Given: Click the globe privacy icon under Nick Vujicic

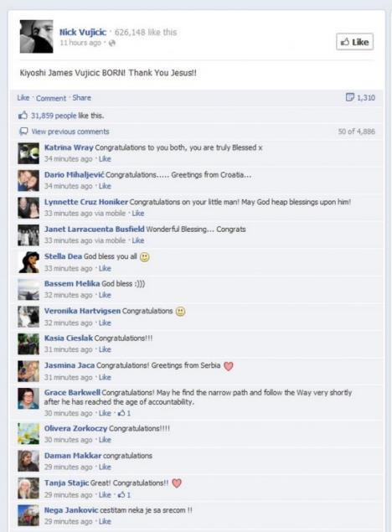Looking at the screenshot, I should click(112, 43).
